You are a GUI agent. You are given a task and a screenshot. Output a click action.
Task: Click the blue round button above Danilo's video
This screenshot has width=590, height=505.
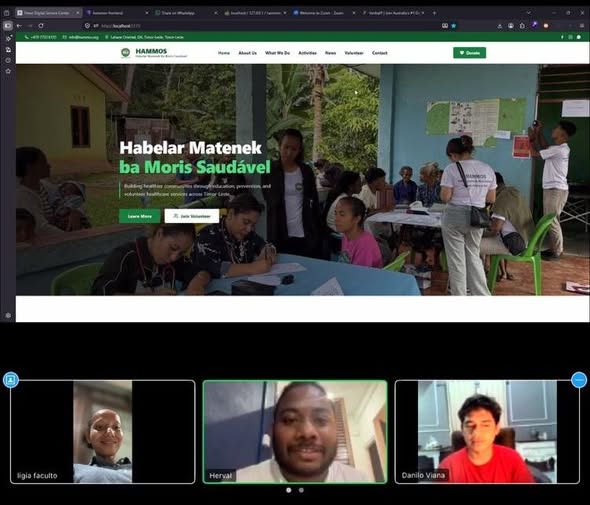pyautogui.click(x=579, y=380)
